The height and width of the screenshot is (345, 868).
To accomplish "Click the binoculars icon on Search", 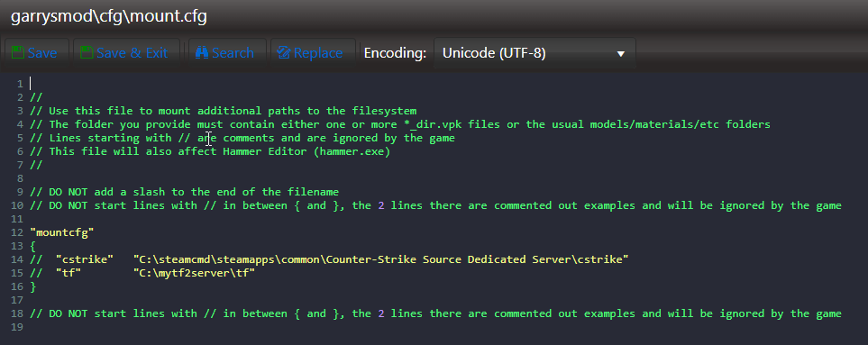I will [x=202, y=52].
